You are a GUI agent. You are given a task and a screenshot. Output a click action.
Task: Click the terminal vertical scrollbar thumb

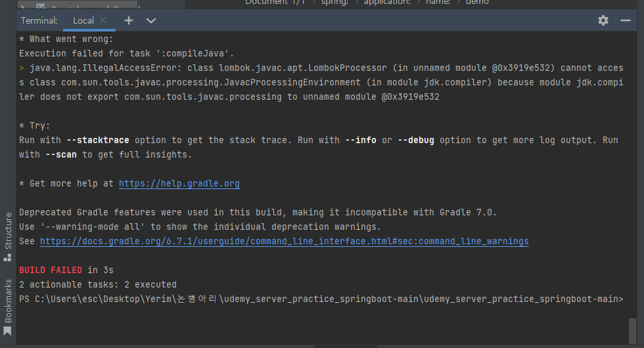tap(632, 331)
